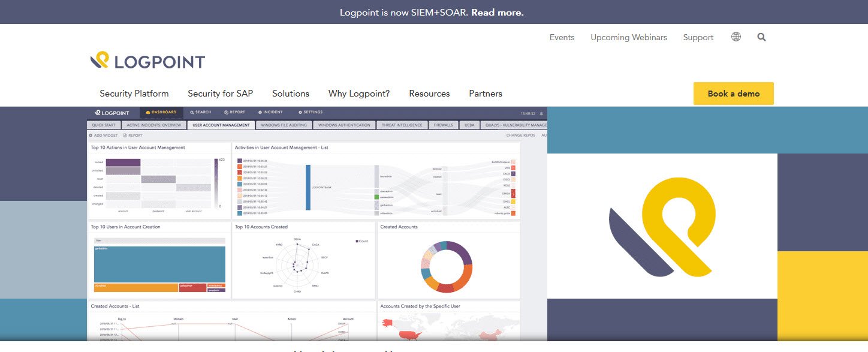
Task: Click the Logpoint logo inside the dashboard
Action: pos(111,113)
